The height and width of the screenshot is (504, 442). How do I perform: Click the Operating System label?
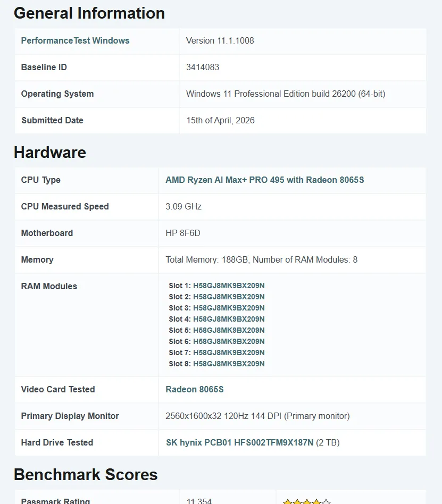57,94
